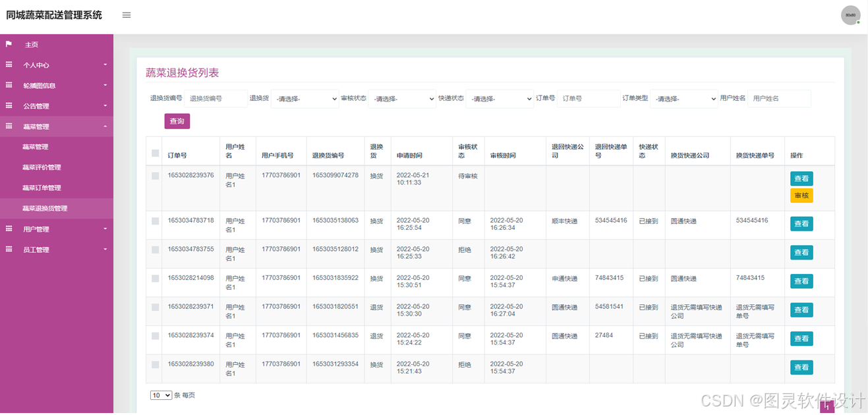Toggle the hamburger sidebar menu icon
Image resolution: width=868 pixels, height=415 pixels.
pos(127,15)
